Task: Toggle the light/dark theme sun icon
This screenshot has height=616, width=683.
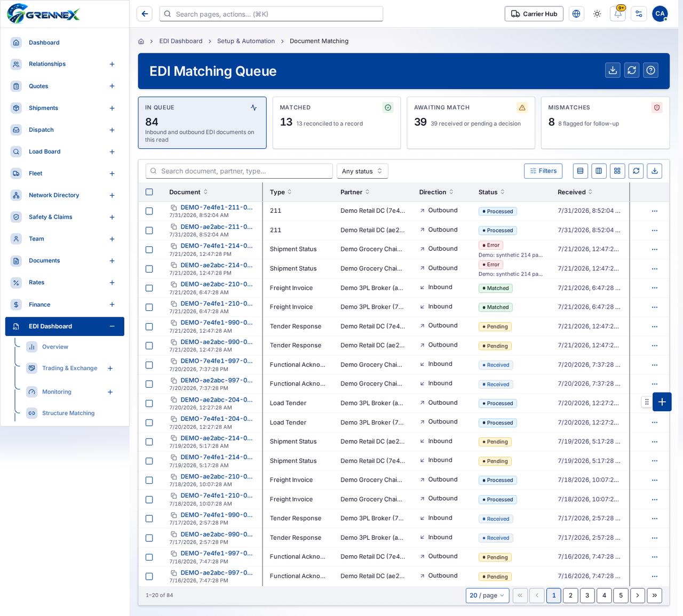Action: (597, 14)
